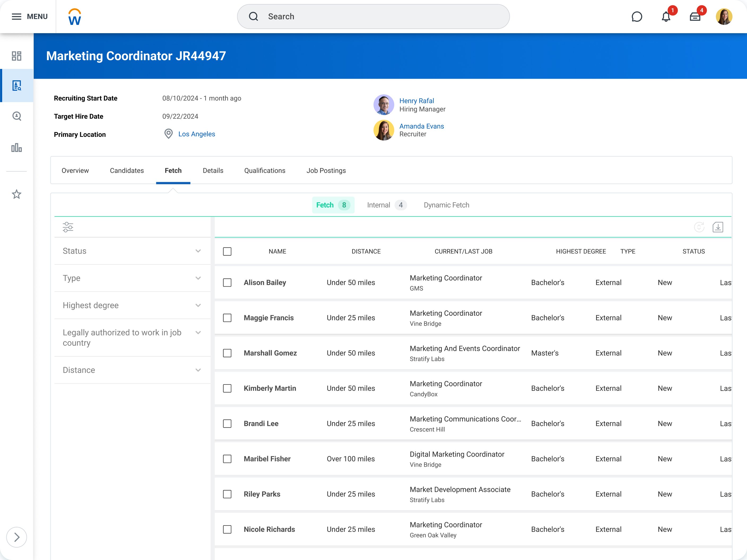Open the chat messages icon
The width and height of the screenshot is (747, 560).
637,16
